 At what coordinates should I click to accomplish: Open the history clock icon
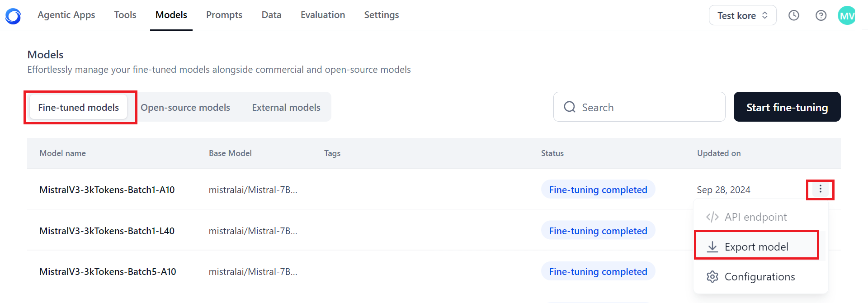794,15
